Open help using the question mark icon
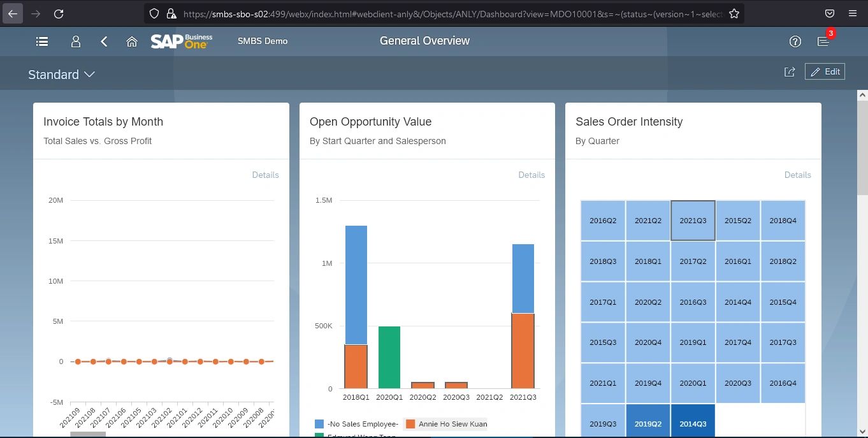 tap(795, 41)
